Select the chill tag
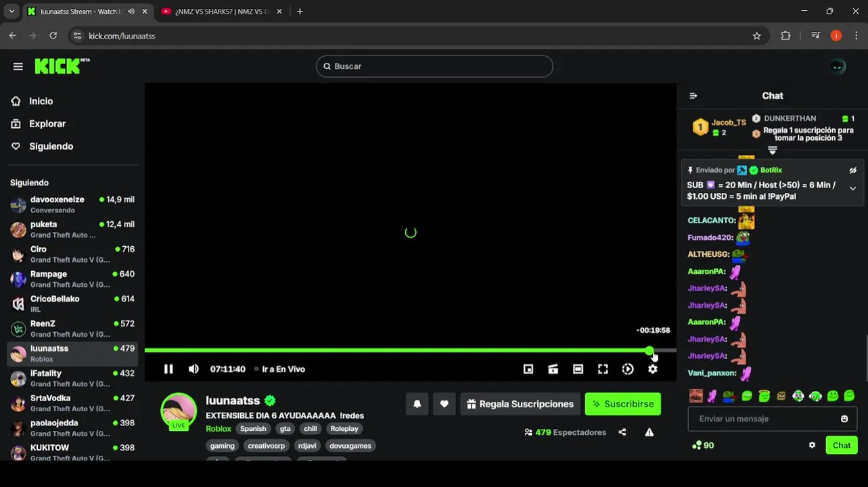The height and width of the screenshot is (487, 868). (311, 429)
